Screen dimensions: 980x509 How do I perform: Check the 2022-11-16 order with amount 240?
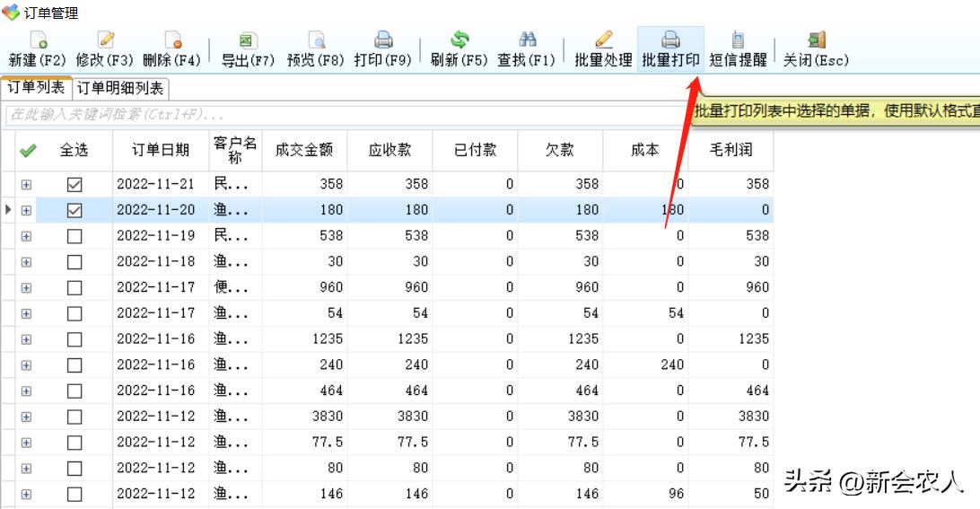(74, 365)
